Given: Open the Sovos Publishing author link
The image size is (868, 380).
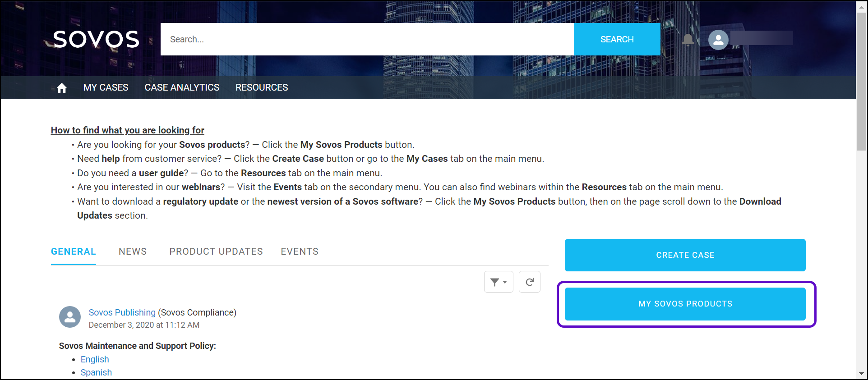Looking at the screenshot, I should pyautogui.click(x=122, y=312).
